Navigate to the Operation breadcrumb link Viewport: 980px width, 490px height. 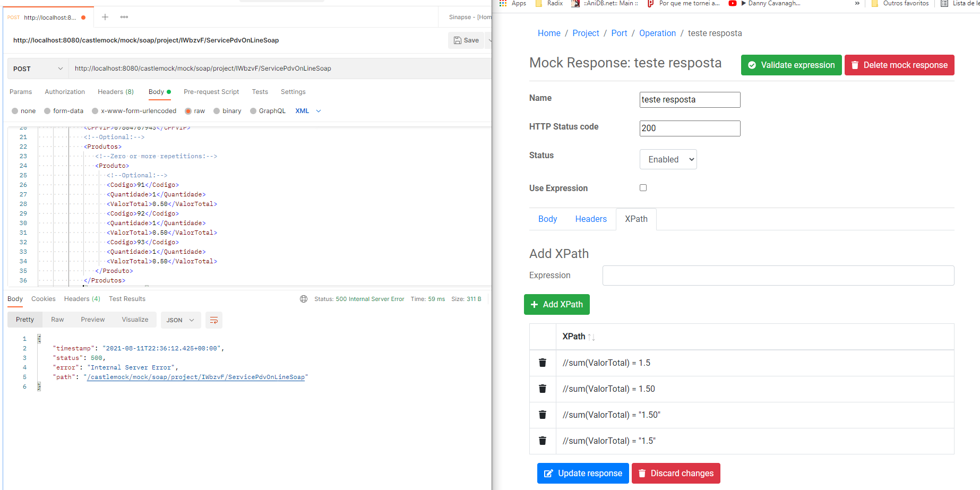click(x=657, y=33)
